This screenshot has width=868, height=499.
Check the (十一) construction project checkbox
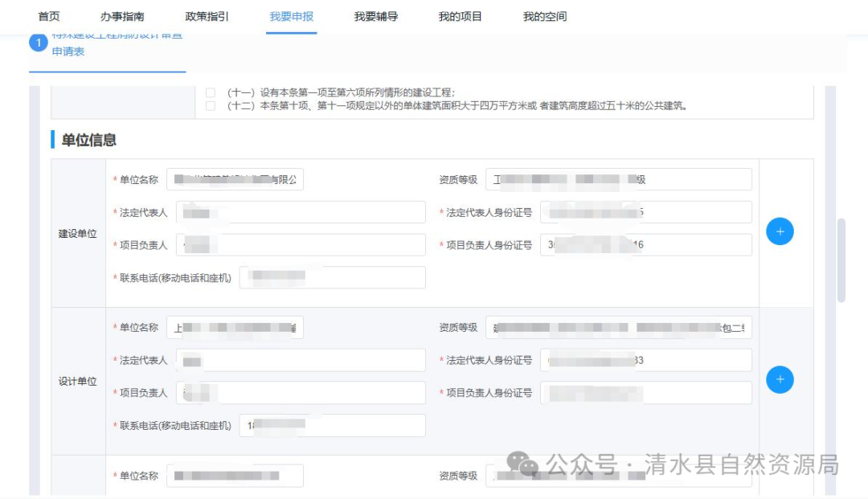pyautogui.click(x=210, y=92)
